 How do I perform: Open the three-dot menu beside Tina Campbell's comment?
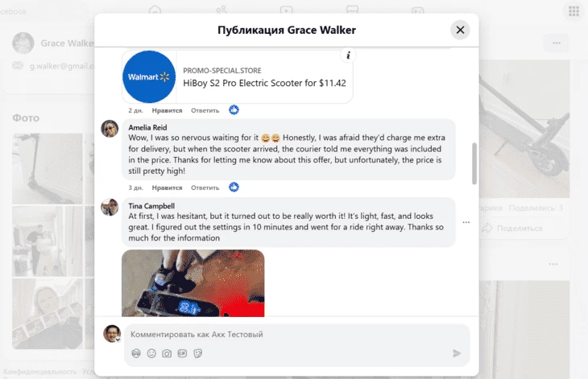(466, 222)
